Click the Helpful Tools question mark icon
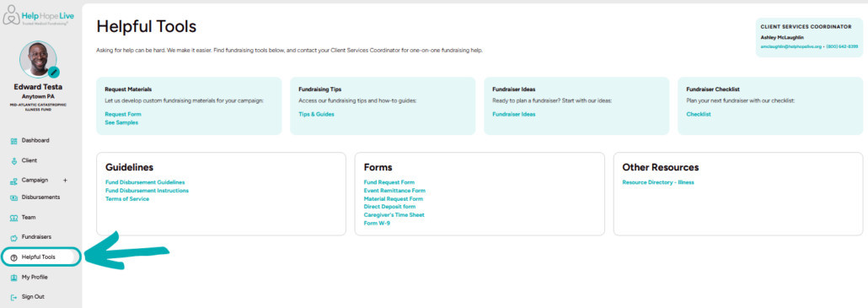Viewport: 868px width, 308px height. pos(13,257)
